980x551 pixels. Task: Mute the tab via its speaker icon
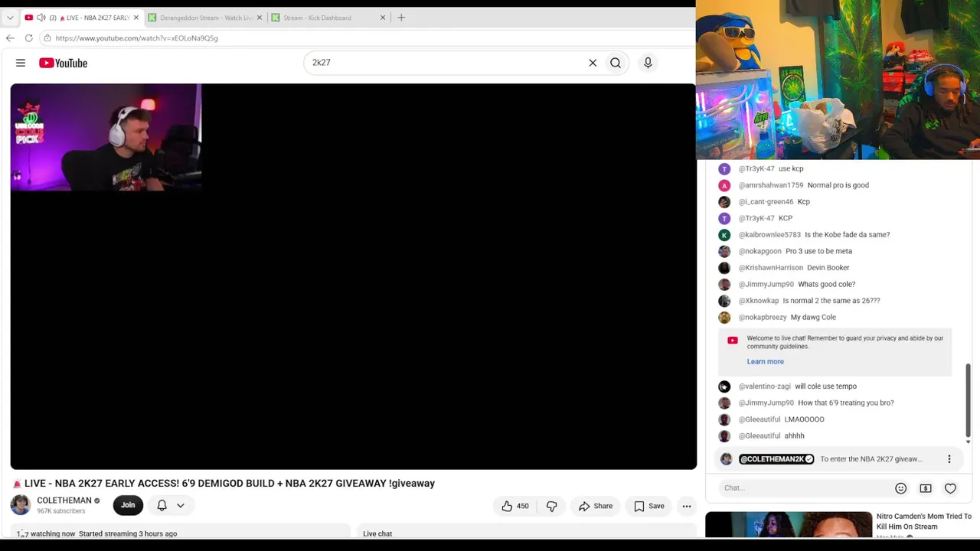(x=41, y=18)
